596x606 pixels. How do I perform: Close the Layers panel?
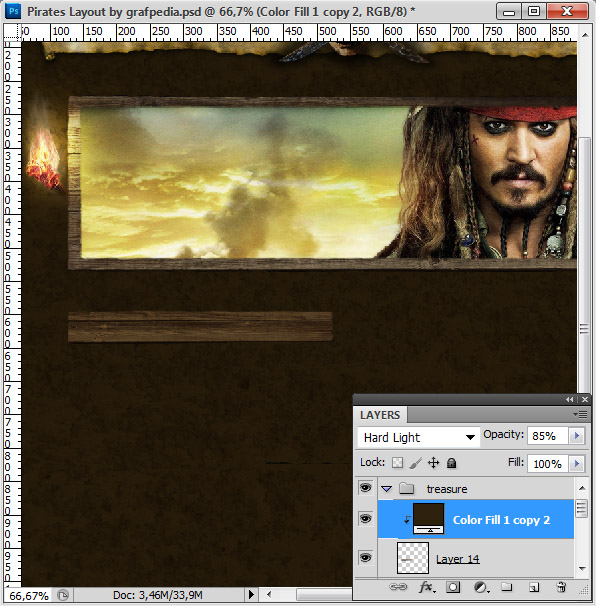585,400
